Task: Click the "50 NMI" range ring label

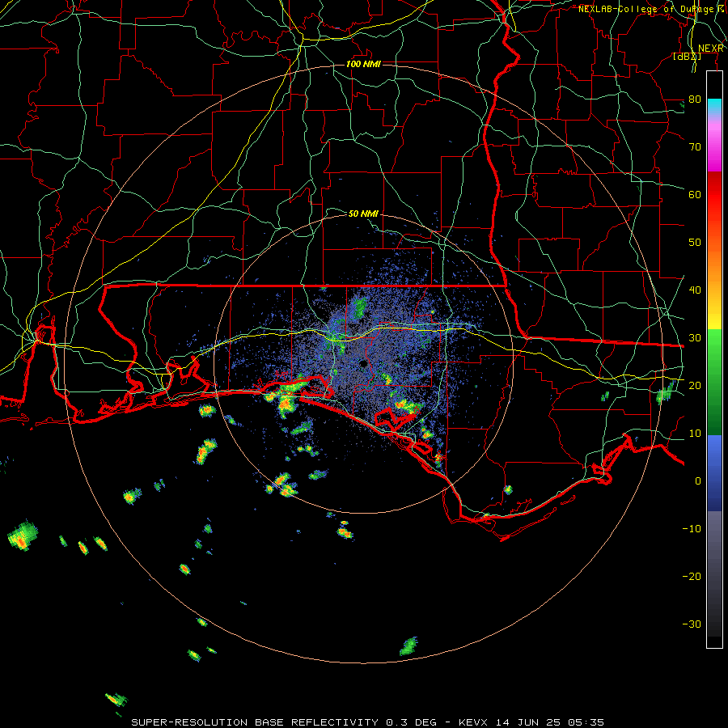Action: pos(363,214)
